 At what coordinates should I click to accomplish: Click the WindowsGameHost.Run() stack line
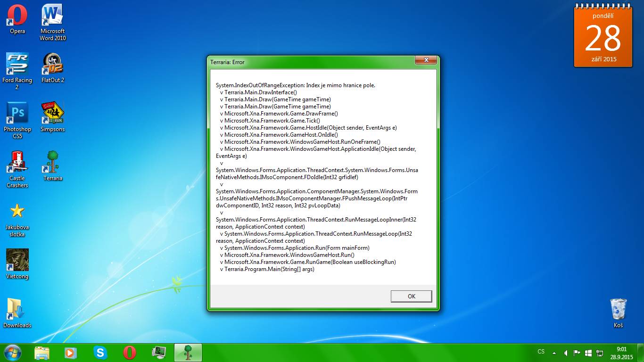pos(287,255)
